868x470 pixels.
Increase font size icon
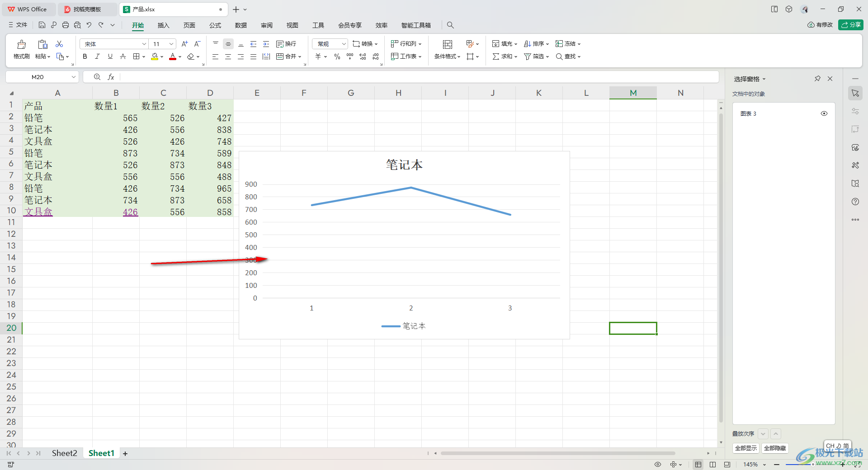pos(184,44)
